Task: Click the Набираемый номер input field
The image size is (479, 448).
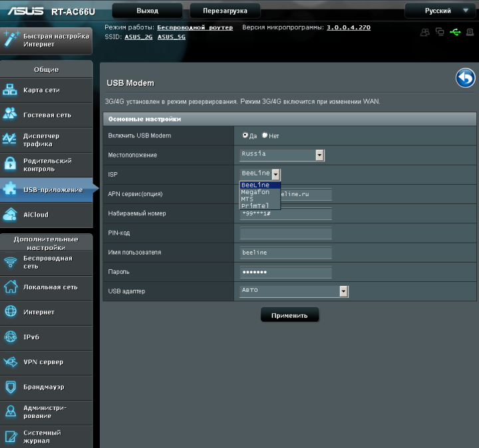Action: pos(285,215)
